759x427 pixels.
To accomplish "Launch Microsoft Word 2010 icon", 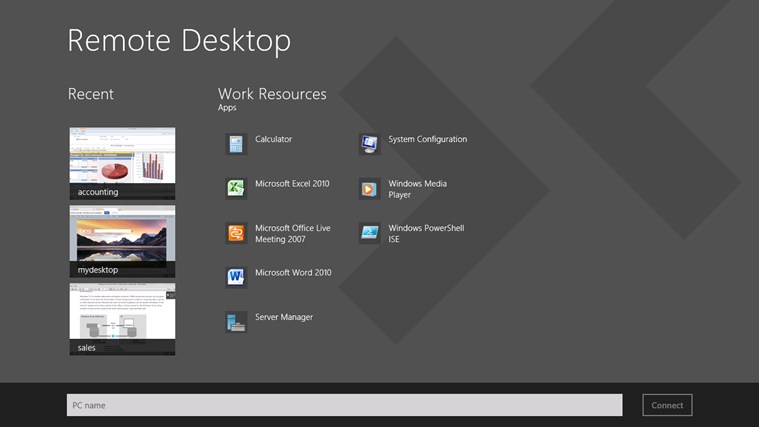I will click(x=236, y=278).
